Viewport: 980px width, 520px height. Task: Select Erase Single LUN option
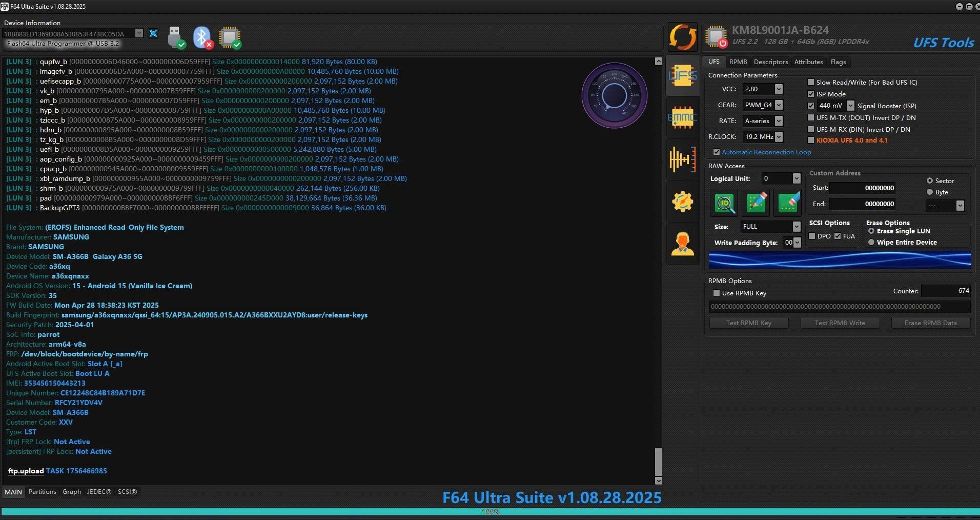pos(871,231)
